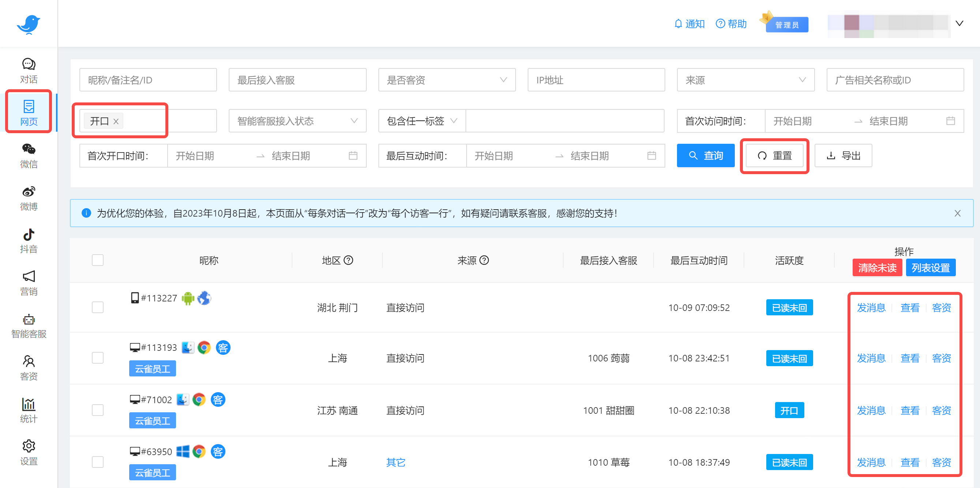Viewport: 980px width, 488px height.
Task: Open the 智能客服 section
Action: 29,325
